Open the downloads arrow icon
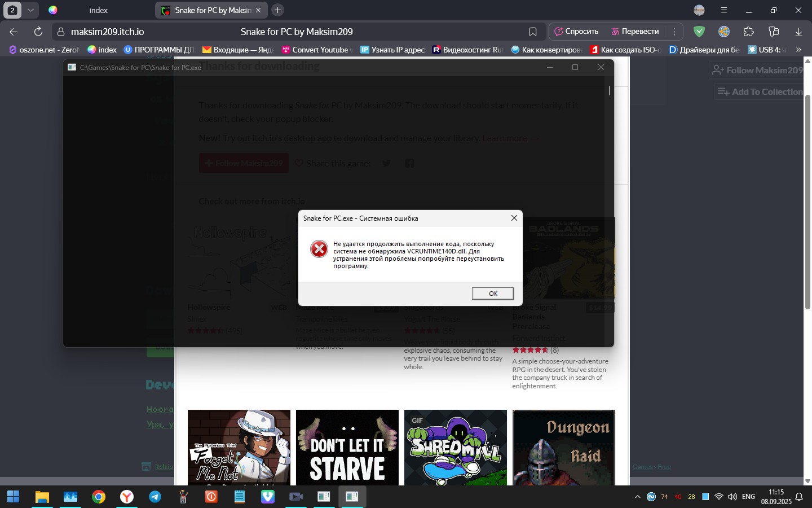This screenshot has width=812, height=508. [x=798, y=32]
